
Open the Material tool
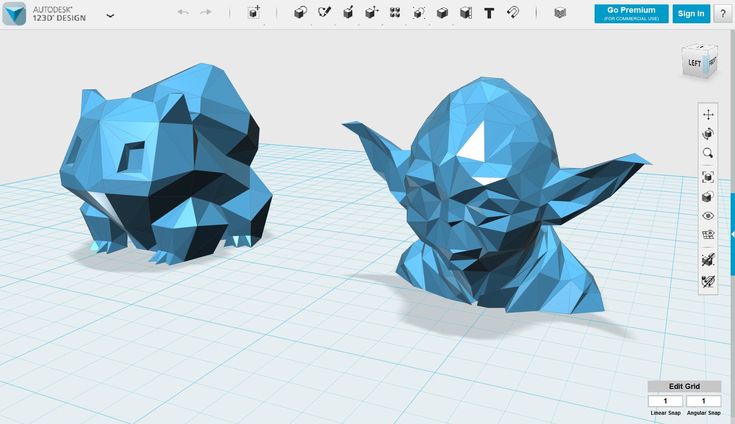click(x=560, y=13)
